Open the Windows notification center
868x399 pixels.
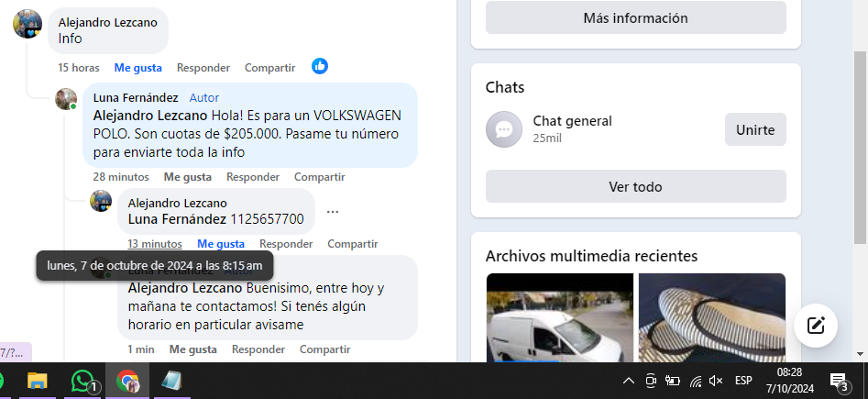click(x=840, y=382)
